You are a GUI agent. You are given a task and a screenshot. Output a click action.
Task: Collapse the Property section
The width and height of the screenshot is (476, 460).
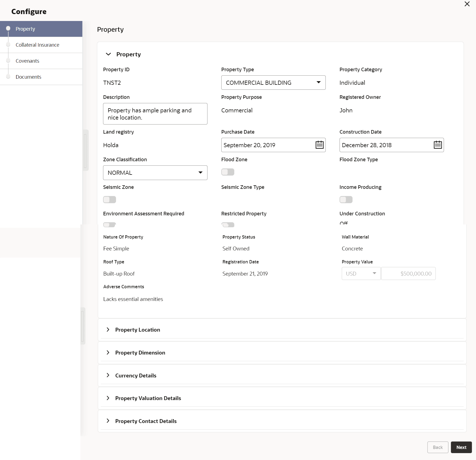[108, 54]
